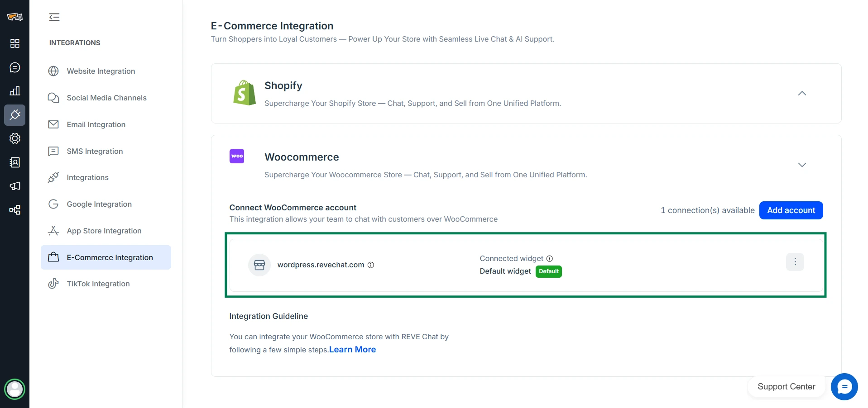
Task: Open the settings gear icon
Action: 14,138
